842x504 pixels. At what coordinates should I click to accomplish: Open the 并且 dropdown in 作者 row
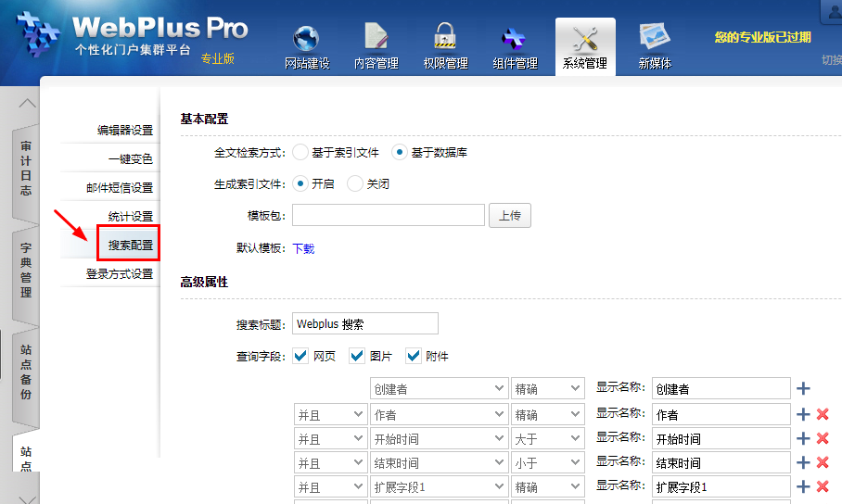330,414
